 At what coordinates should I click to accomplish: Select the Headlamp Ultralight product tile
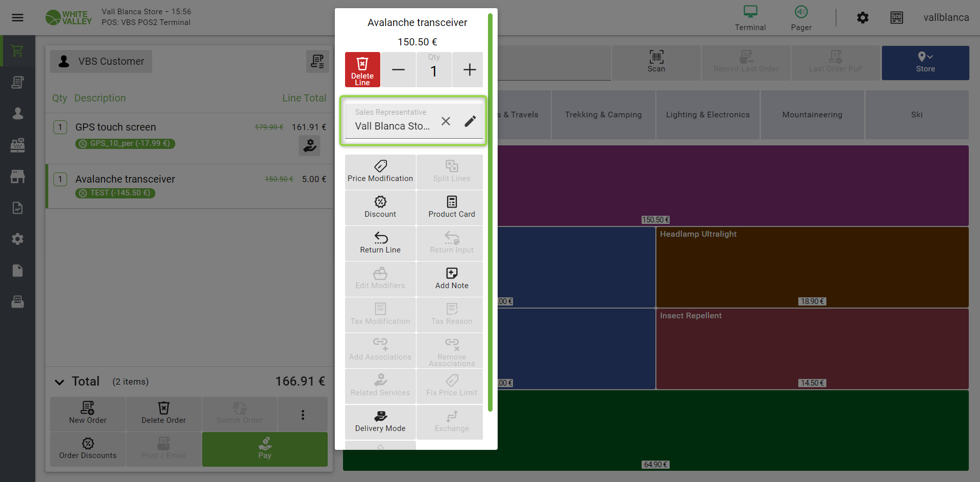click(812, 267)
